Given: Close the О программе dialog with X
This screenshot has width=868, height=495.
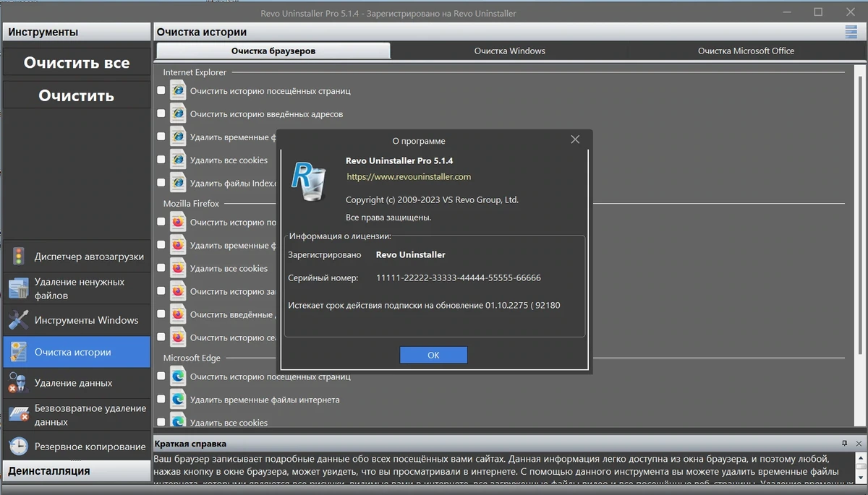Looking at the screenshot, I should (575, 140).
